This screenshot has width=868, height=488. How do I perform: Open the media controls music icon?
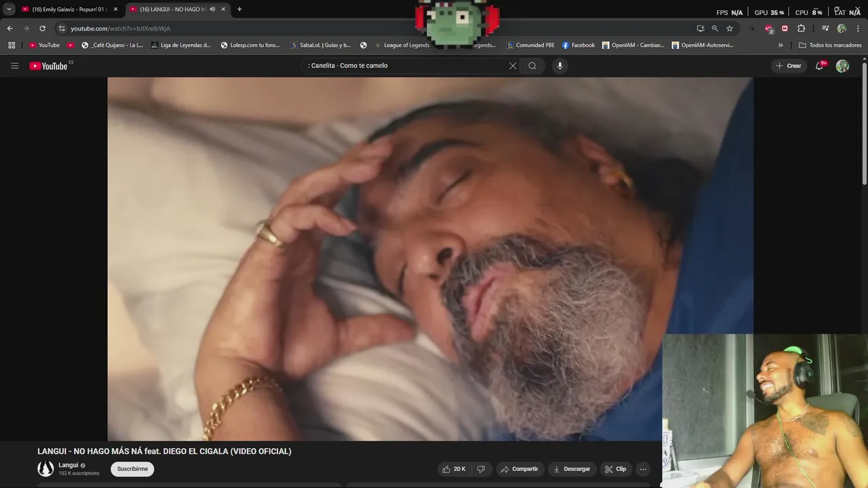[825, 28]
